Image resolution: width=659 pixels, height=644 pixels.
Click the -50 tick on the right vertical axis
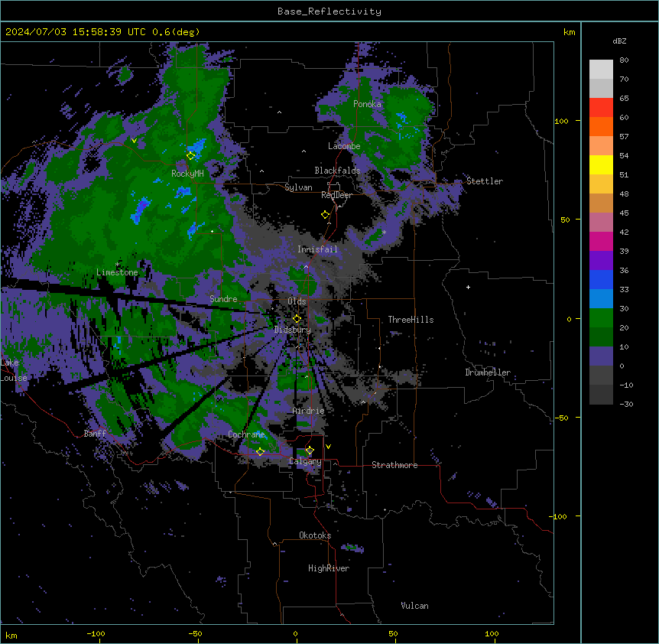[561, 418]
